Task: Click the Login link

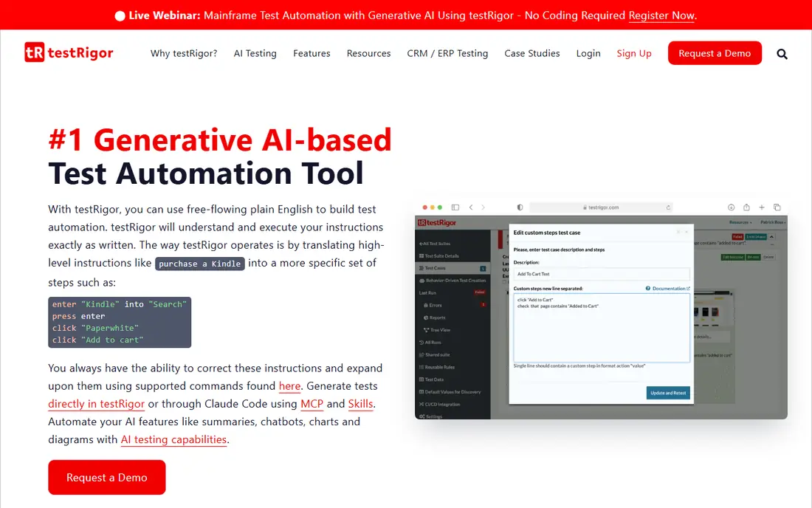Action: point(588,53)
